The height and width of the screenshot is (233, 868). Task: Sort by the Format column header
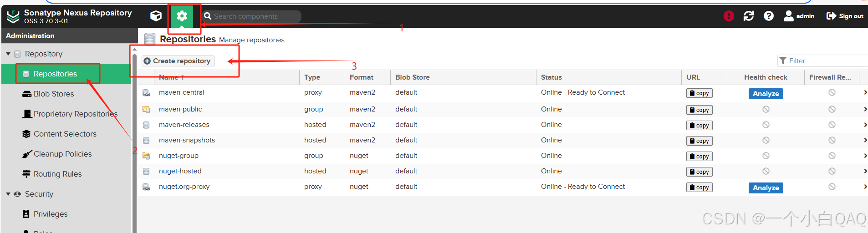368,77
